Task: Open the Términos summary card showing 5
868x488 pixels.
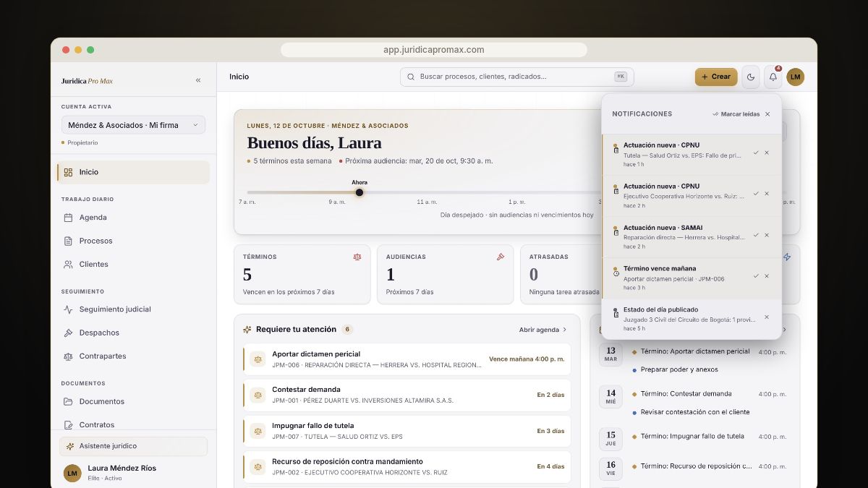Action: [x=302, y=274]
